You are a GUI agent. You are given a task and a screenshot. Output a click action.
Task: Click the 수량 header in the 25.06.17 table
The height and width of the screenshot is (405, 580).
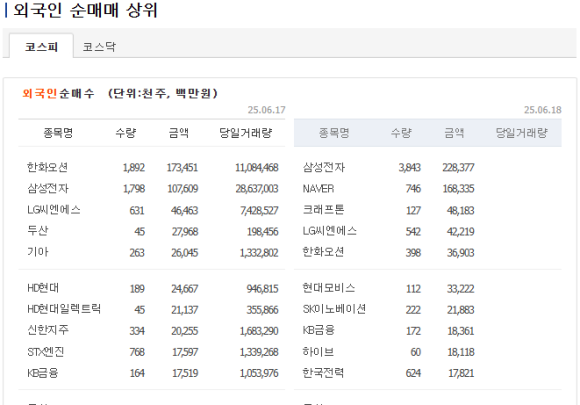tap(126, 132)
